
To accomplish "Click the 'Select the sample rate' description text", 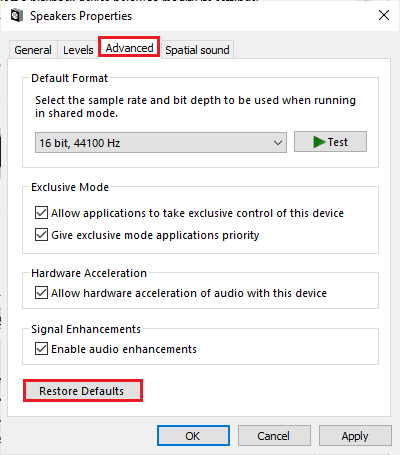I will click(x=196, y=107).
